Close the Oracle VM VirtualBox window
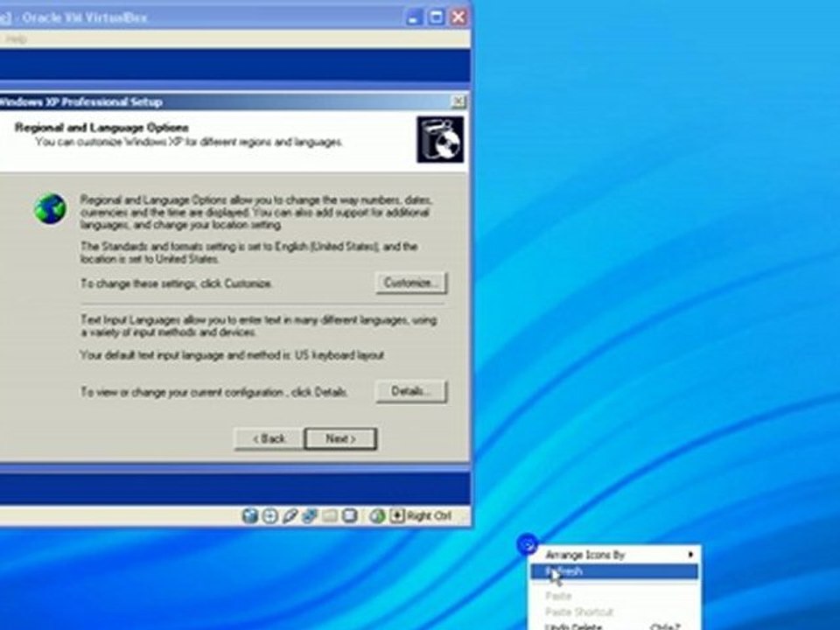Image resolution: width=840 pixels, height=630 pixels. tap(459, 17)
